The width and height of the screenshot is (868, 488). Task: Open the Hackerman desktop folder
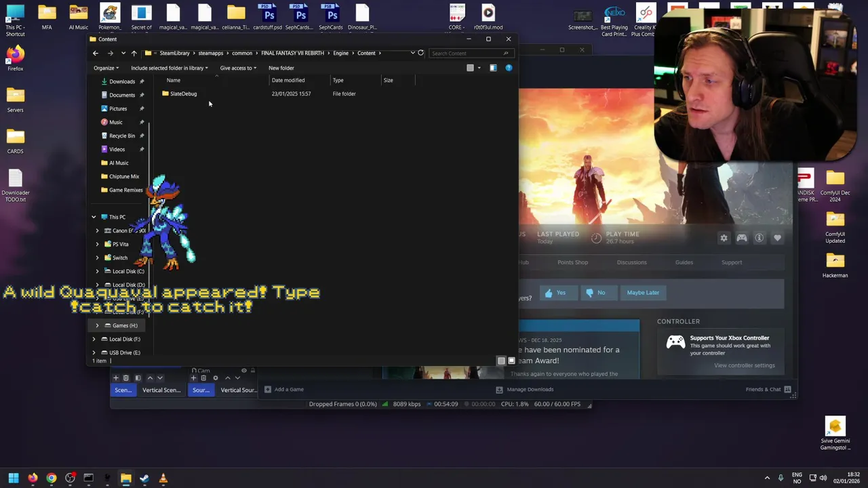point(835,264)
